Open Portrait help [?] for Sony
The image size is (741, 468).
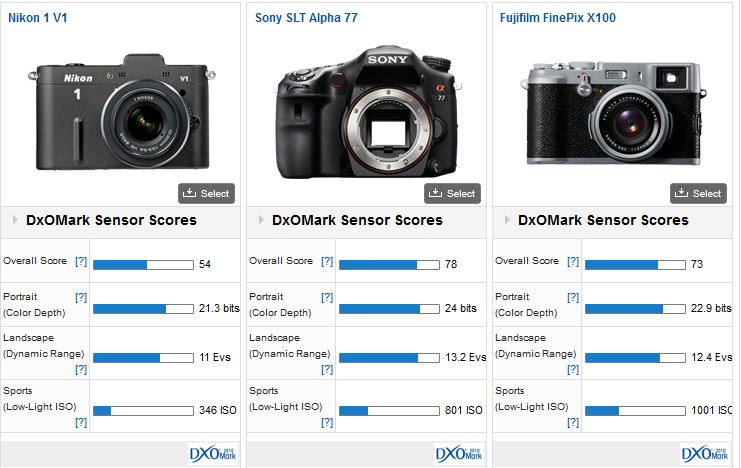327,297
